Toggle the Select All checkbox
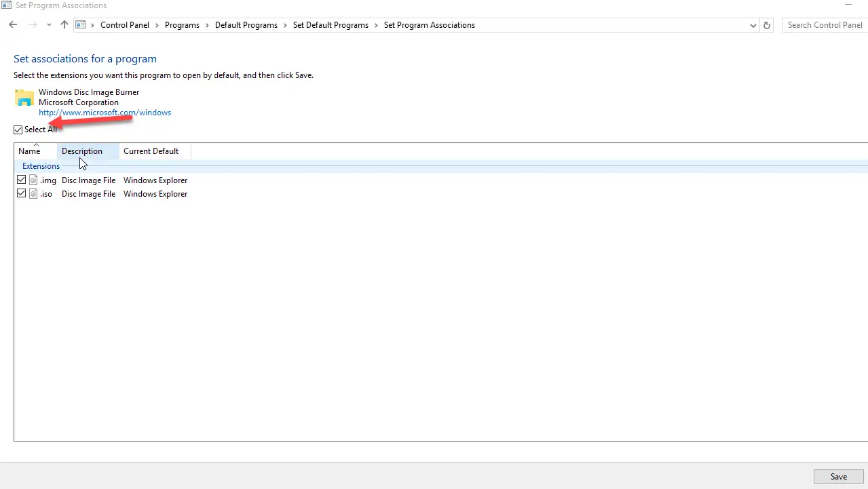This screenshot has width=868, height=489. [18, 130]
